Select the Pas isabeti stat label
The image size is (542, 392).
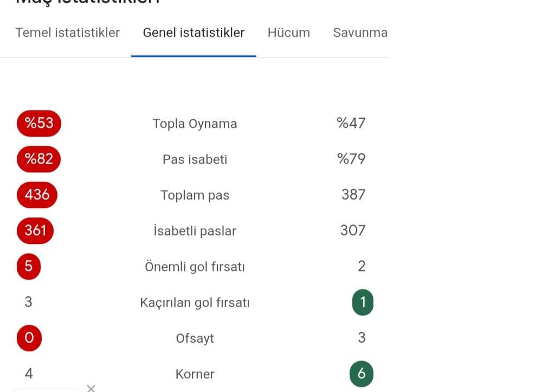pyautogui.click(x=195, y=159)
